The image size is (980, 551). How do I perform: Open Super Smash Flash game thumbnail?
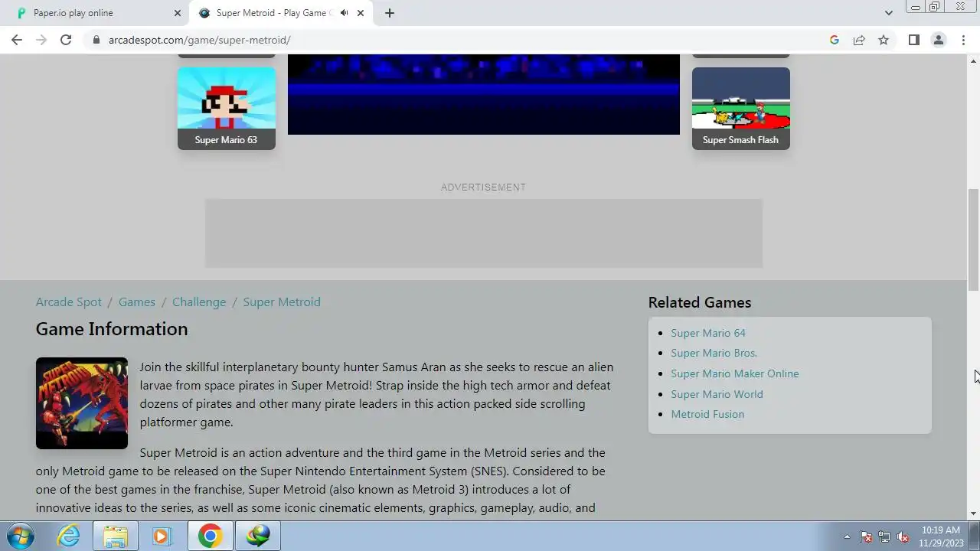click(741, 108)
